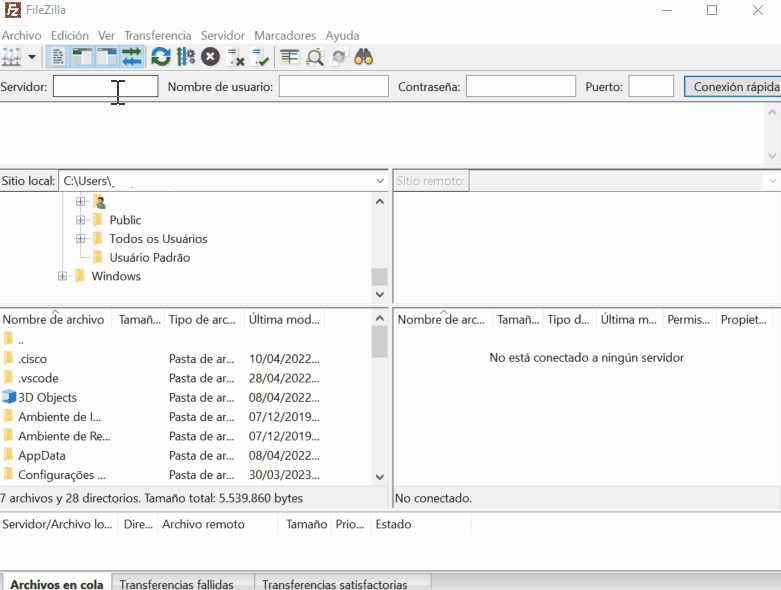781x590 pixels.
Task: Open the Transferencia menu
Action: coord(157,35)
